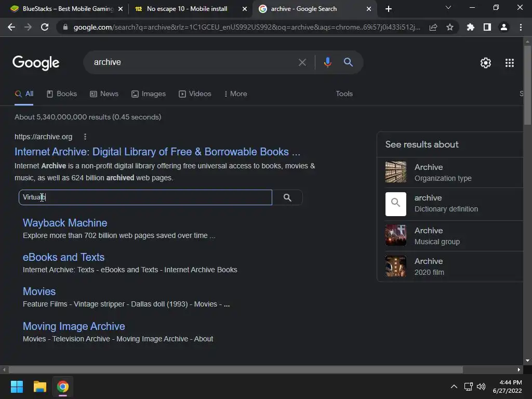The height and width of the screenshot is (399, 532).
Task: View site information via lock icon
Action: (x=65, y=27)
